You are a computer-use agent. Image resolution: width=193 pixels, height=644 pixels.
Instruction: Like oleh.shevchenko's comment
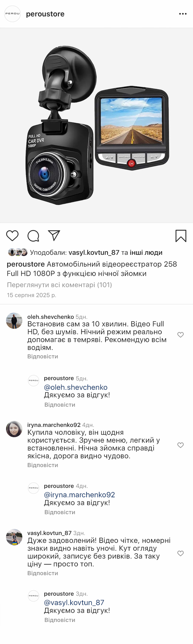point(180,335)
